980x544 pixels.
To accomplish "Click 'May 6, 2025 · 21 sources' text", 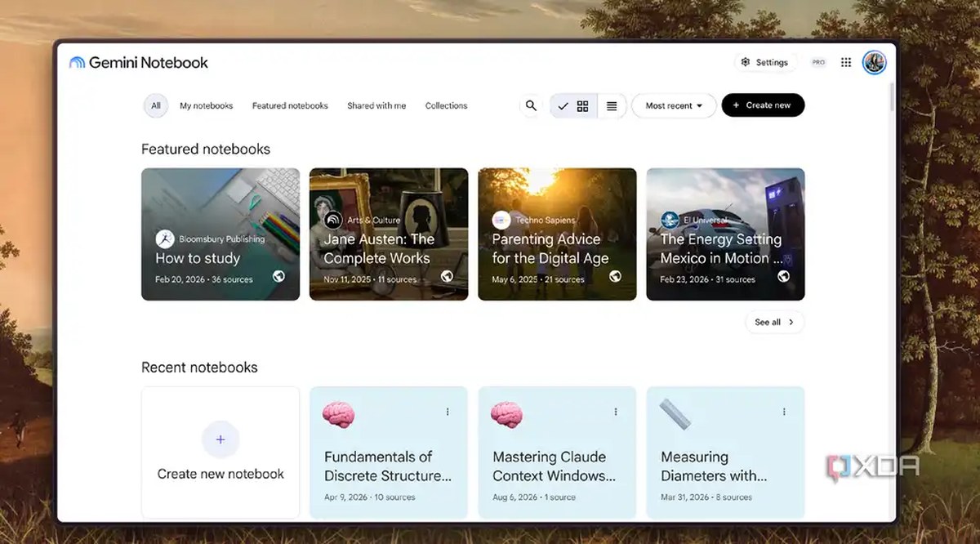I will click(x=538, y=279).
